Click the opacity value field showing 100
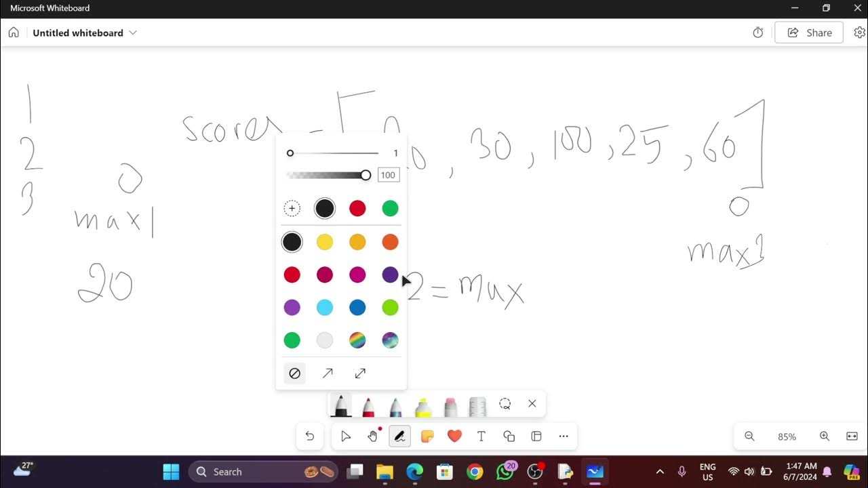This screenshot has height=488, width=868. (388, 175)
